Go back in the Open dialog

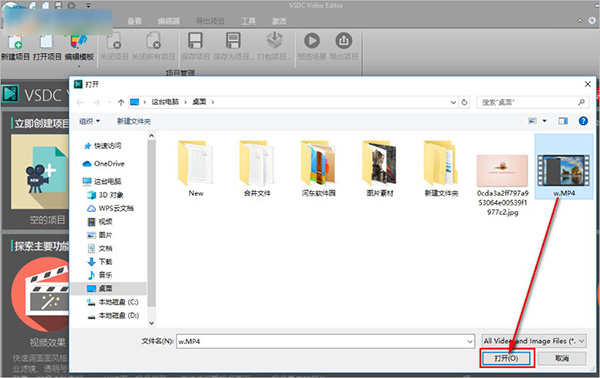pos(80,102)
